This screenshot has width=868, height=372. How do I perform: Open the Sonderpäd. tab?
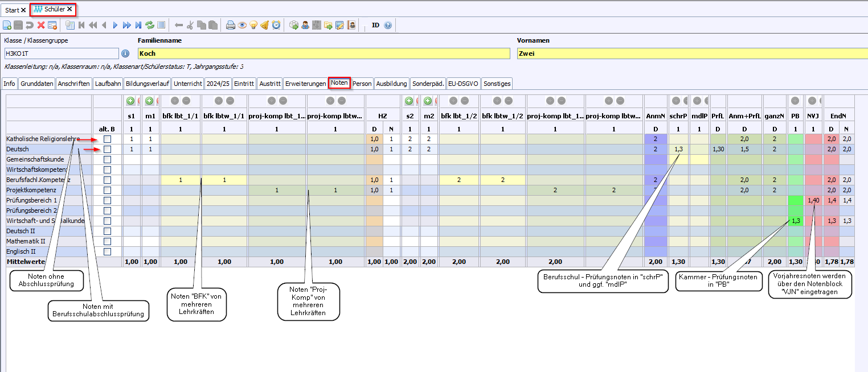tap(427, 84)
